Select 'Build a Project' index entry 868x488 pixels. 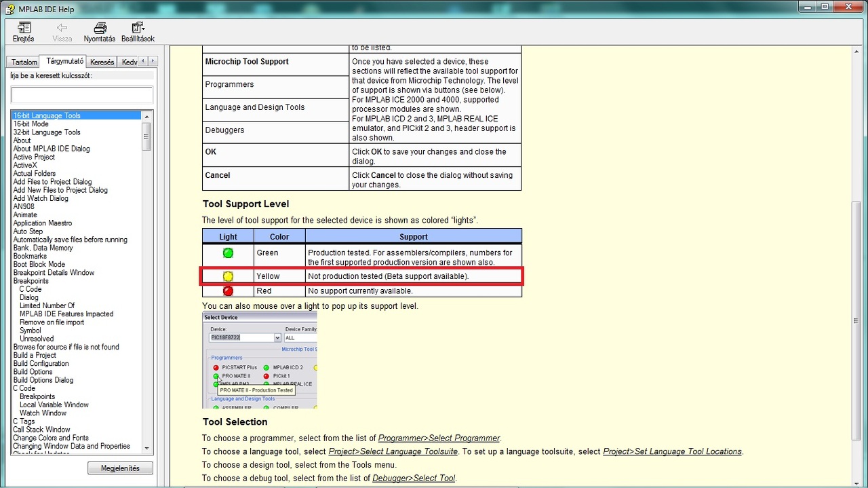click(35, 355)
